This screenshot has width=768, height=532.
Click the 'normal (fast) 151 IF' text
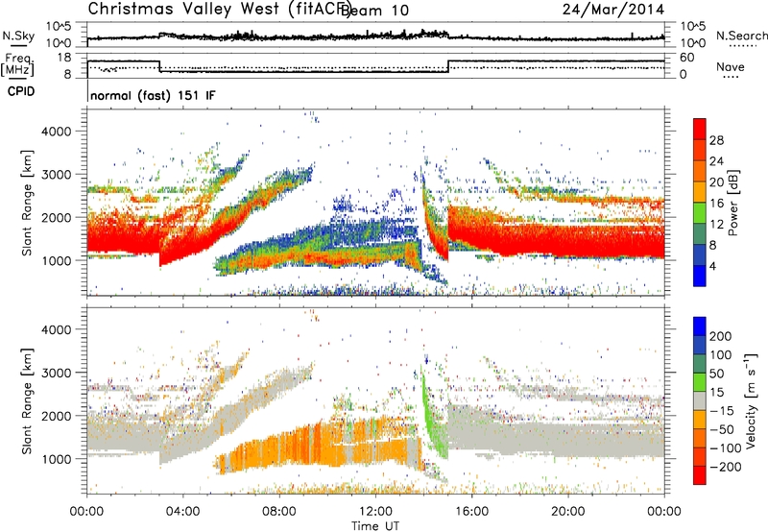(x=153, y=95)
